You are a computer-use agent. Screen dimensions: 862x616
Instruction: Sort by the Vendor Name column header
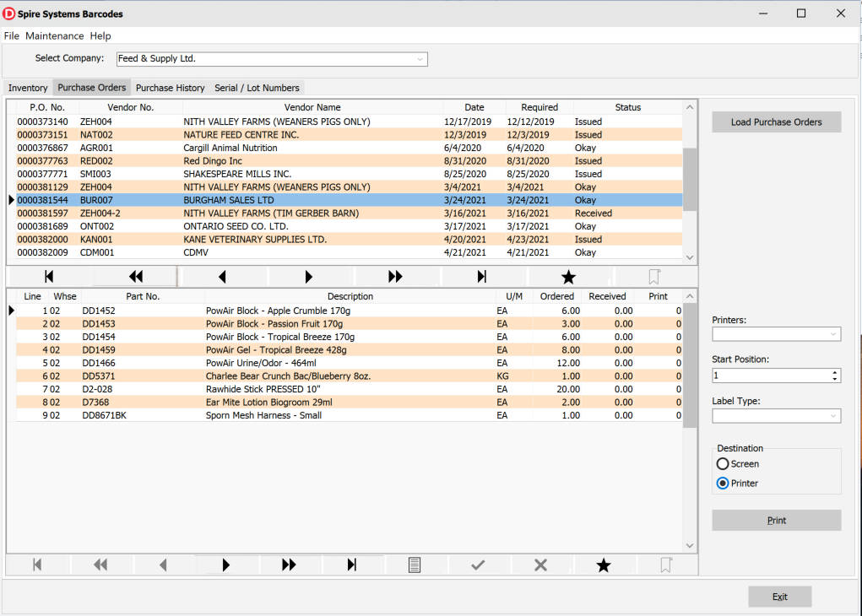pos(312,107)
